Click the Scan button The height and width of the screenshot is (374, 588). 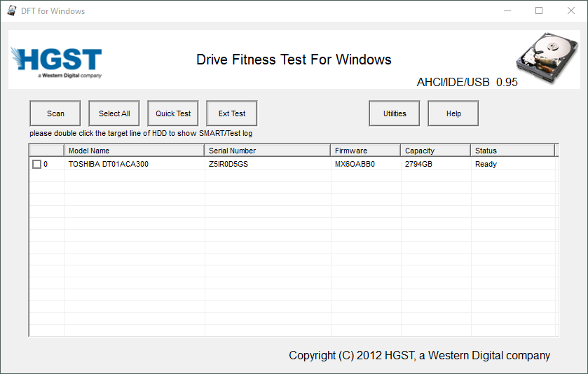pos(55,113)
